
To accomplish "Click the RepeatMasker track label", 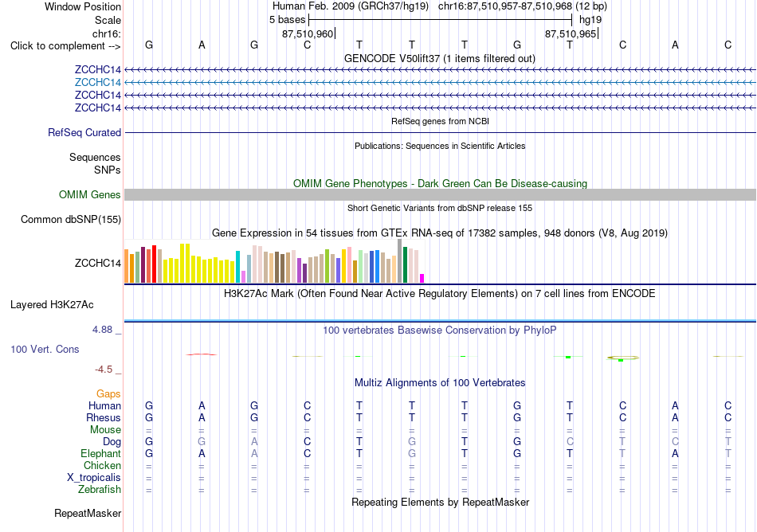I will (x=88, y=514).
